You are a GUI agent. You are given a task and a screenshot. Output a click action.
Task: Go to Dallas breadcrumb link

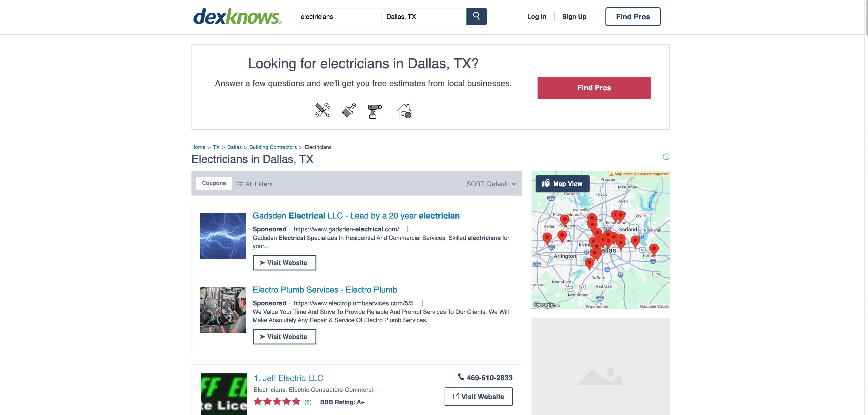click(x=234, y=147)
